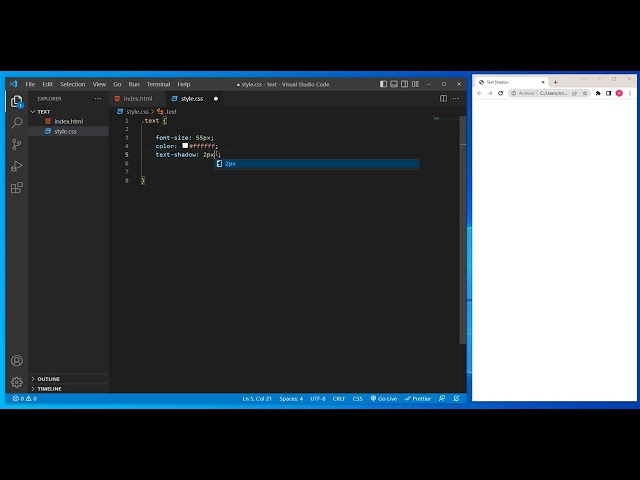Open the Edit menu

(x=48, y=84)
